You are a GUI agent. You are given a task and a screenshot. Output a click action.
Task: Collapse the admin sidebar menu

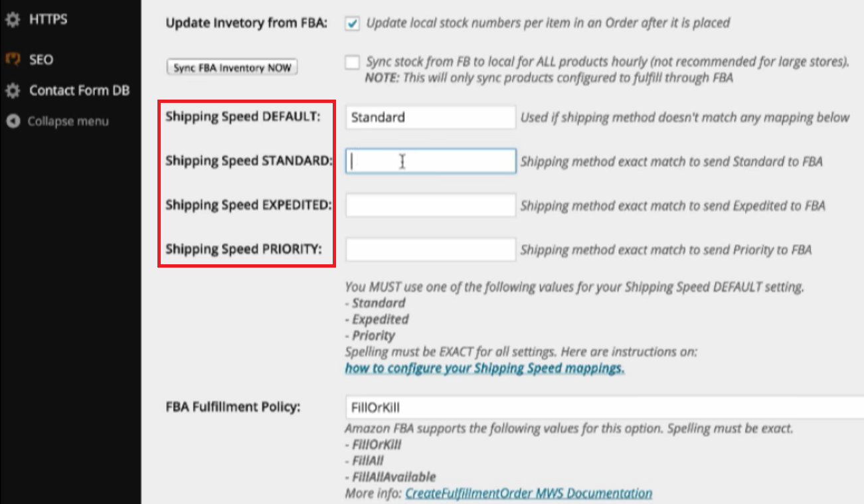coord(67,122)
